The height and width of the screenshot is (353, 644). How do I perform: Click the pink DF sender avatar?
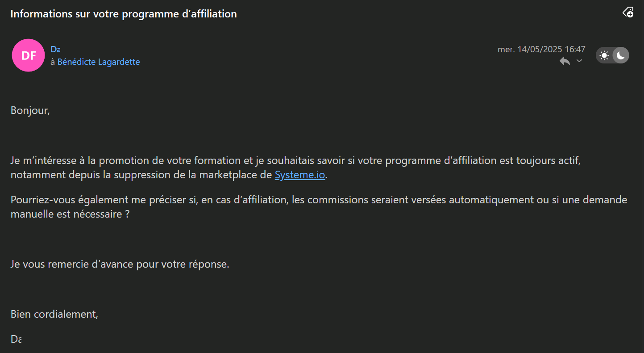pyautogui.click(x=29, y=55)
